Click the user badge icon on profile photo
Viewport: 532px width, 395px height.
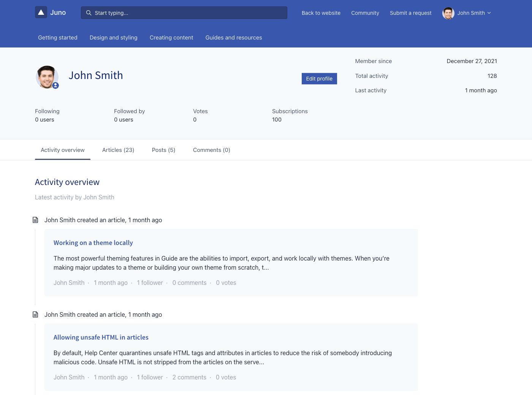(55, 85)
